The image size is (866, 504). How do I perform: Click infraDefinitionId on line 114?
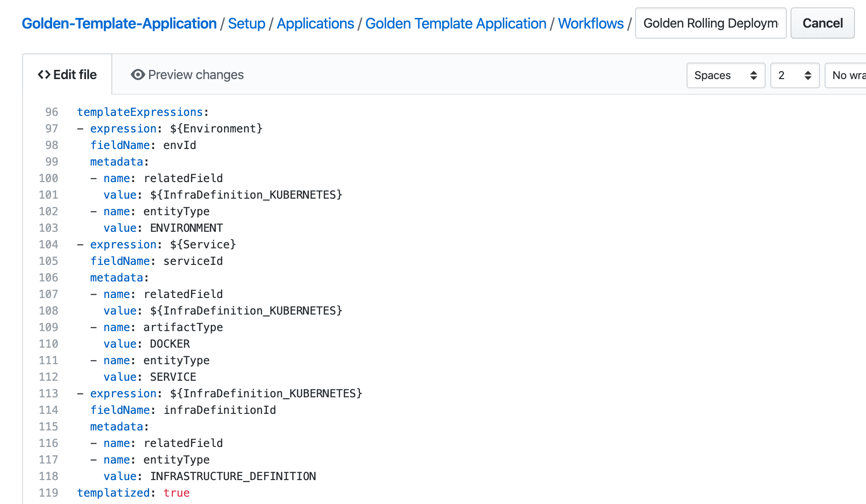[219, 410]
